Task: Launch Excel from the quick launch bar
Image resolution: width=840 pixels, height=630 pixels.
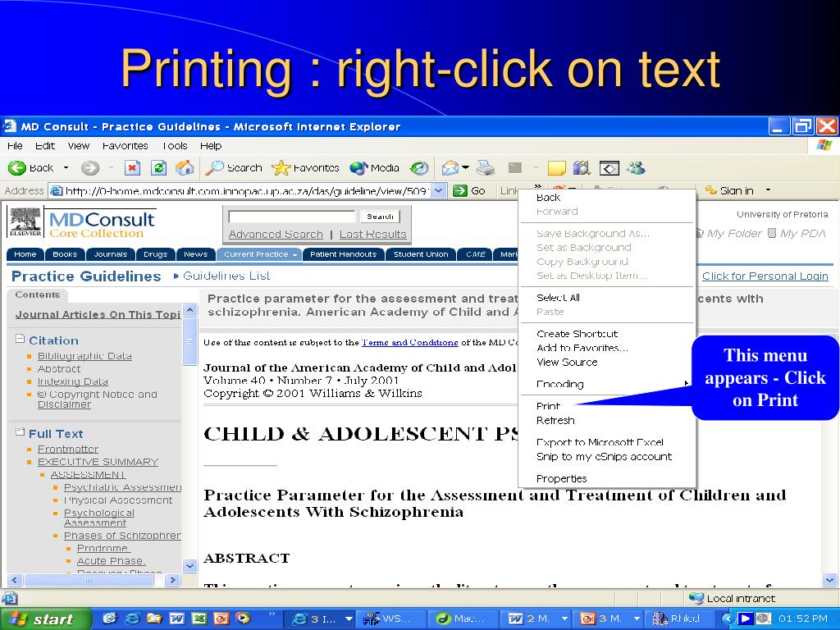Action: pyautogui.click(x=199, y=619)
